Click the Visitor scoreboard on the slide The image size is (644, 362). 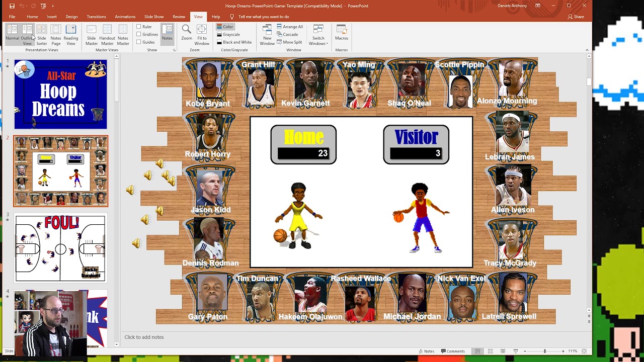(416, 144)
